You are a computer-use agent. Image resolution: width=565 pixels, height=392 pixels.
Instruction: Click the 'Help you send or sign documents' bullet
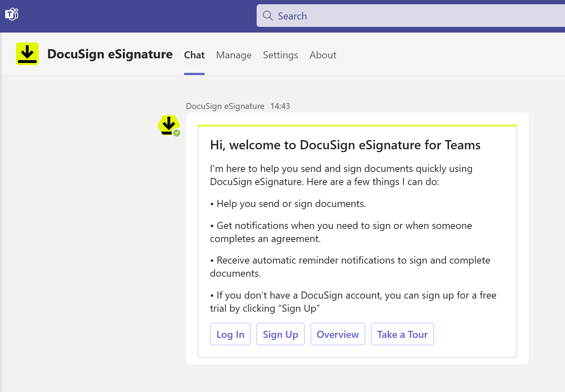pyautogui.click(x=288, y=204)
